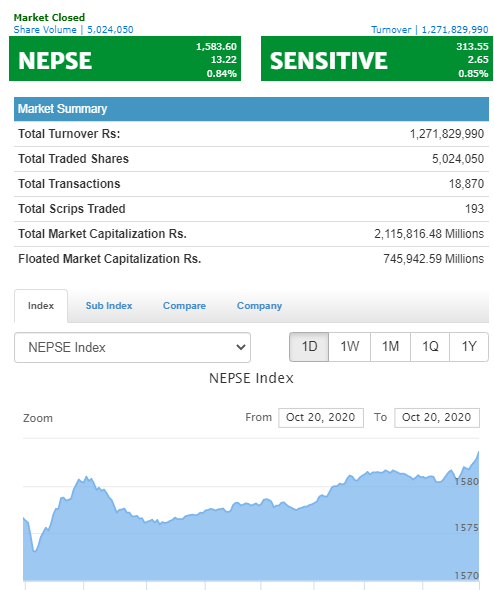494x590 pixels.
Task: Click the green SENSITIVE index banner
Action: pos(377,59)
